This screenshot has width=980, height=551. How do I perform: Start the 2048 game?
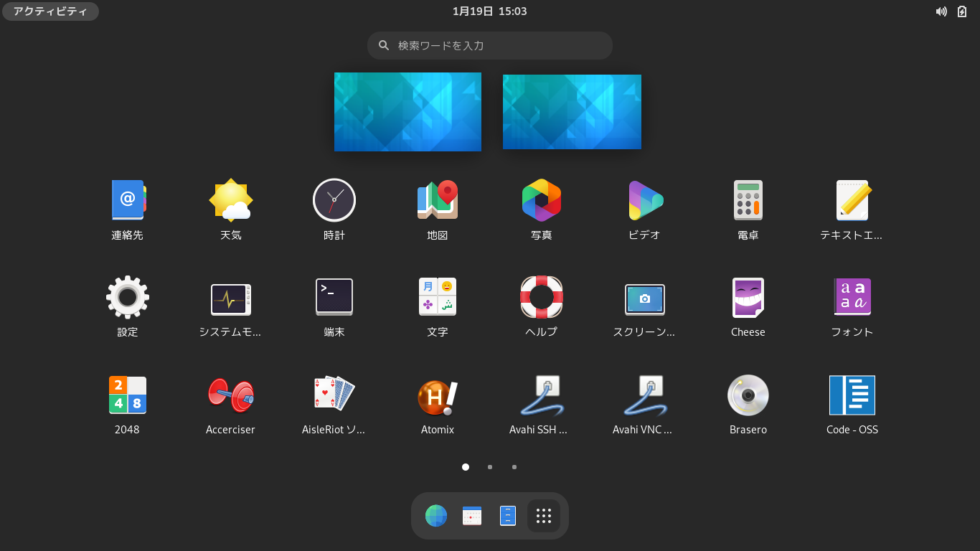pyautogui.click(x=128, y=395)
